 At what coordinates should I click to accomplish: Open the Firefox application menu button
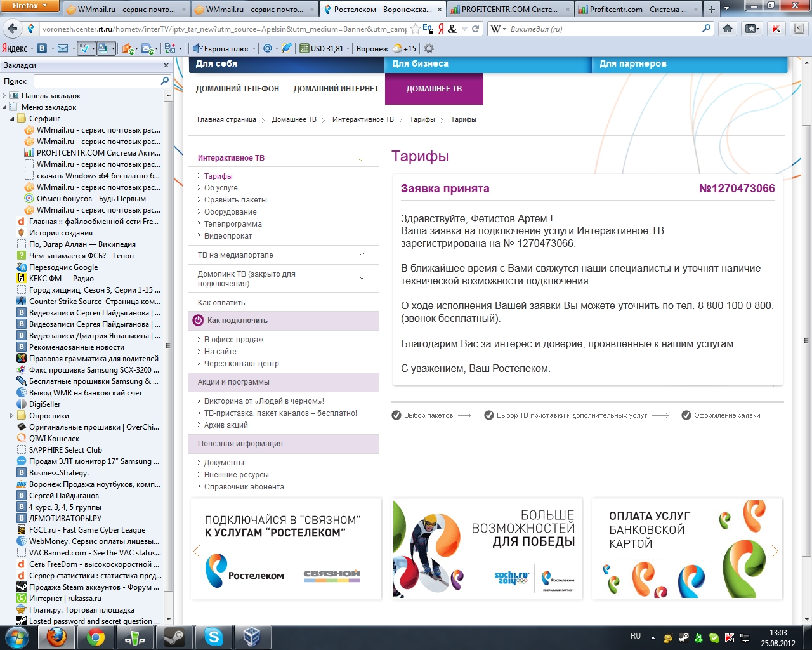pyautogui.click(x=30, y=6)
